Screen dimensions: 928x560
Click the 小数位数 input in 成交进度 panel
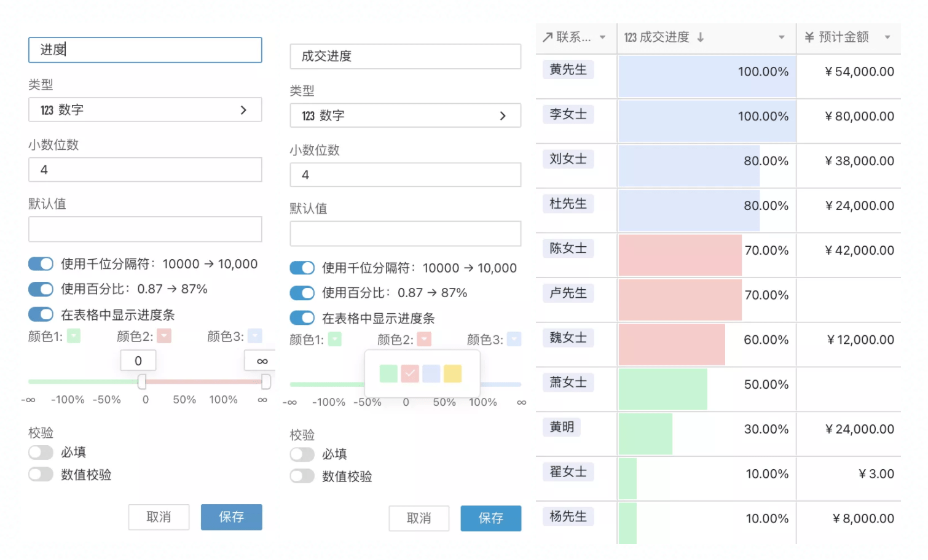406,175
